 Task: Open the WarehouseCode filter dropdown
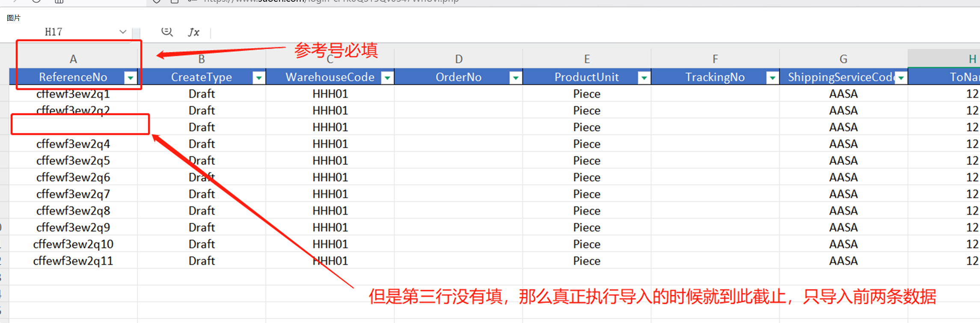[x=387, y=78]
